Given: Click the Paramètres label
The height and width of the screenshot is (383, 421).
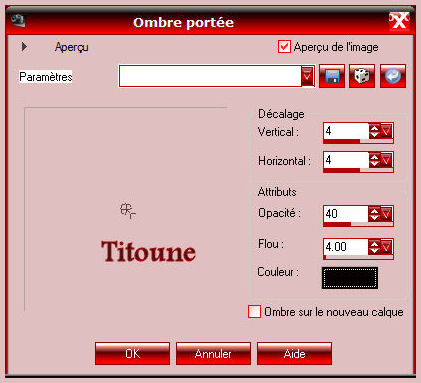Looking at the screenshot, I should click(x=46, y=77).
